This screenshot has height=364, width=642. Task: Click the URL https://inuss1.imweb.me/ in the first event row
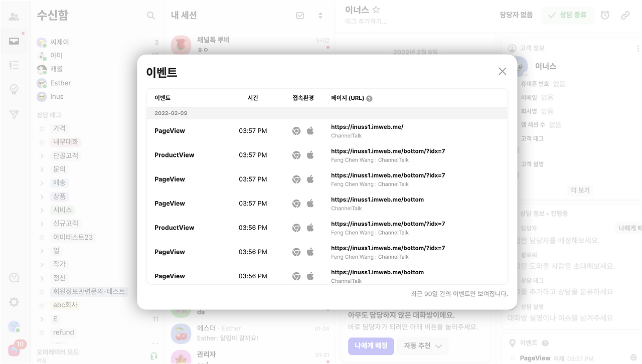click(x=367, y=127)
